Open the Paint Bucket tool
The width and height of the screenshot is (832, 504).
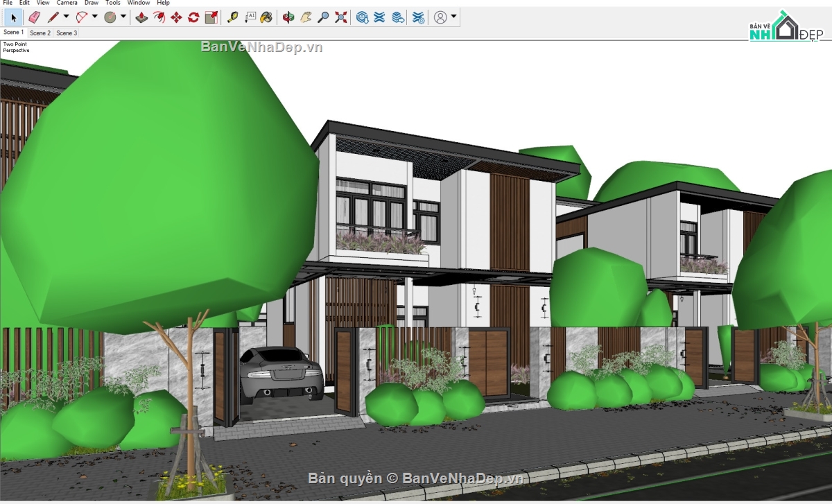pos(266,18)
